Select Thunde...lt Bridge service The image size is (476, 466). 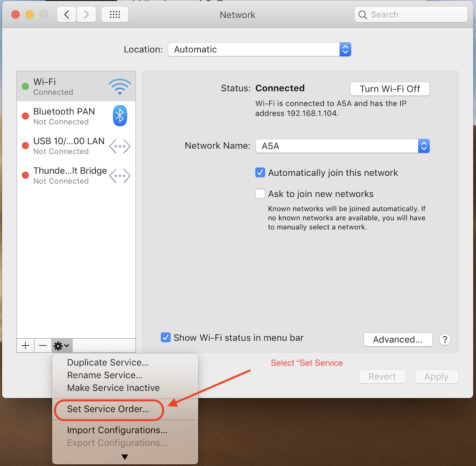76,176
